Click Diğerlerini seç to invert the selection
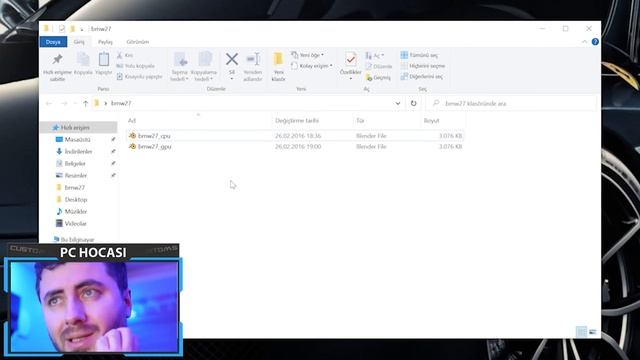Screen dimensions: 640x360 click(422, 76)
